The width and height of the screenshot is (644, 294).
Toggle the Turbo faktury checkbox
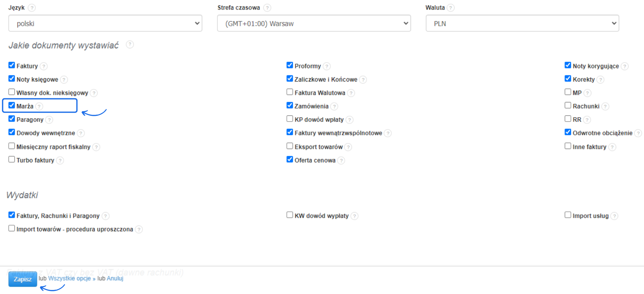point(12,159)
